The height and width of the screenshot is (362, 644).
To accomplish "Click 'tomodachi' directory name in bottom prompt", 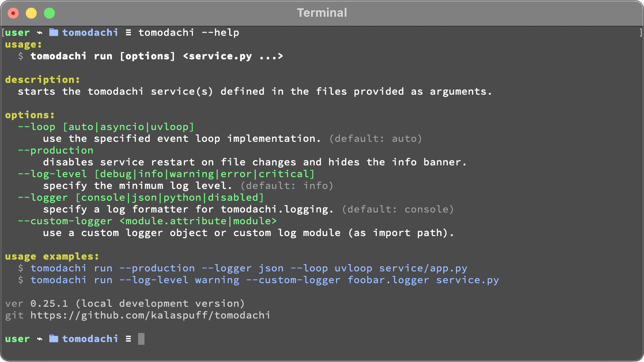I will tap(90, 339).
